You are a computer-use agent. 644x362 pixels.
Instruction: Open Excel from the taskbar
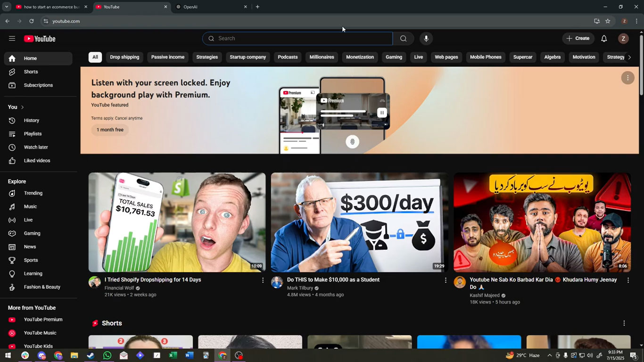tap(173, 355)
